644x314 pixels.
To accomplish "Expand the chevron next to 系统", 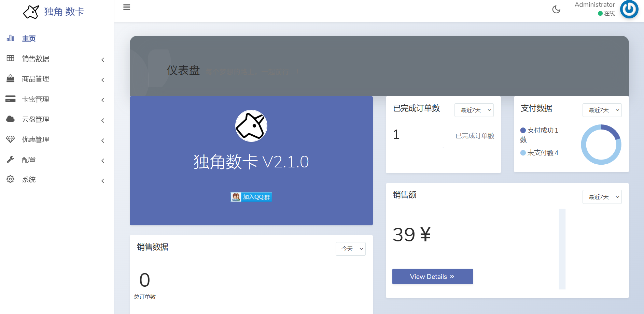I will point(103,181).
